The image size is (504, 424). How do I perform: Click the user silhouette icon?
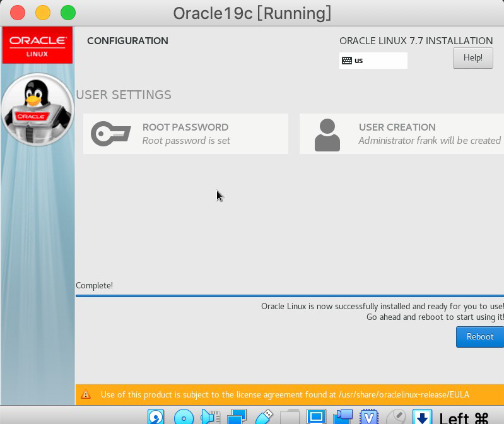click(x=327, y=134)
